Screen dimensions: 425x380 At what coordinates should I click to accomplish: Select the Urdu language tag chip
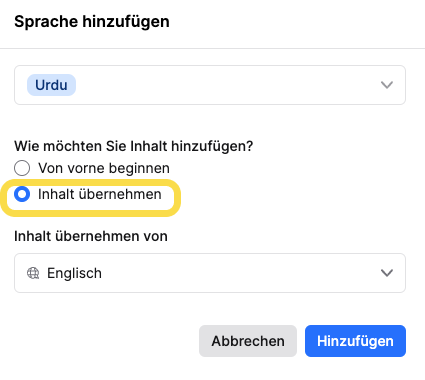pyautogui.click(x=51, y=85)
